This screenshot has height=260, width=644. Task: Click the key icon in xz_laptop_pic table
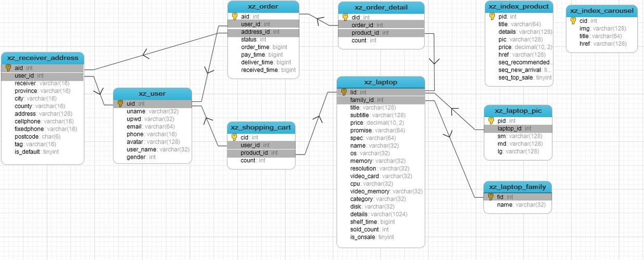tap(491, 121)
